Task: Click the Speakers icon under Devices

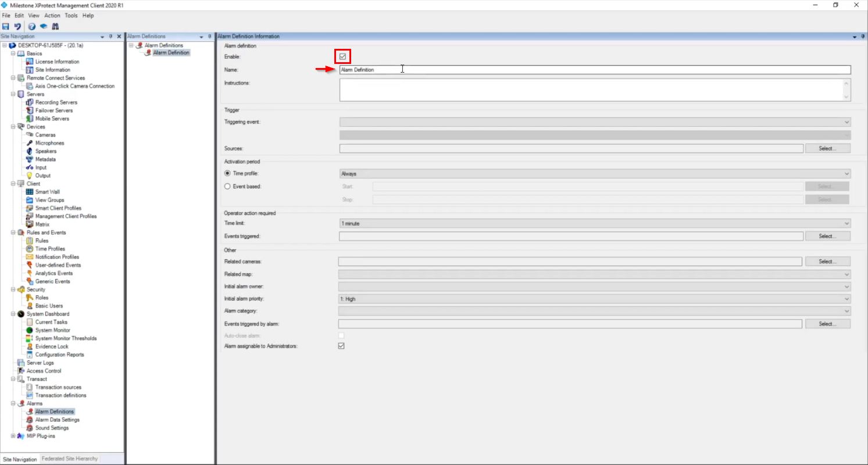Action: 30,151
